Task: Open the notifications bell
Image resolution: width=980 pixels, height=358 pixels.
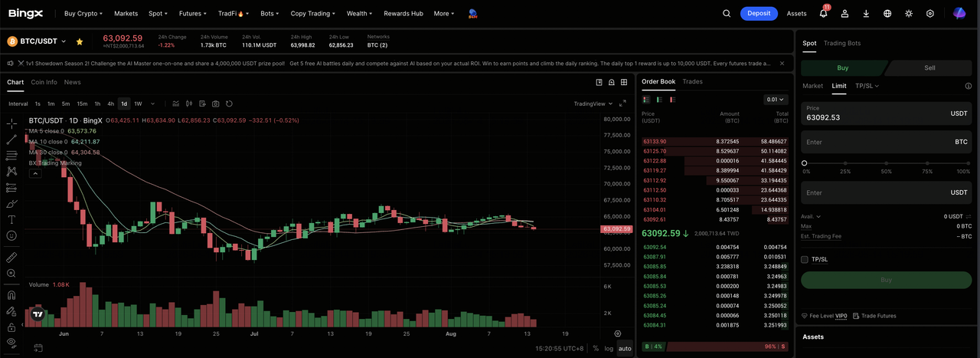Action: point(824,13)
